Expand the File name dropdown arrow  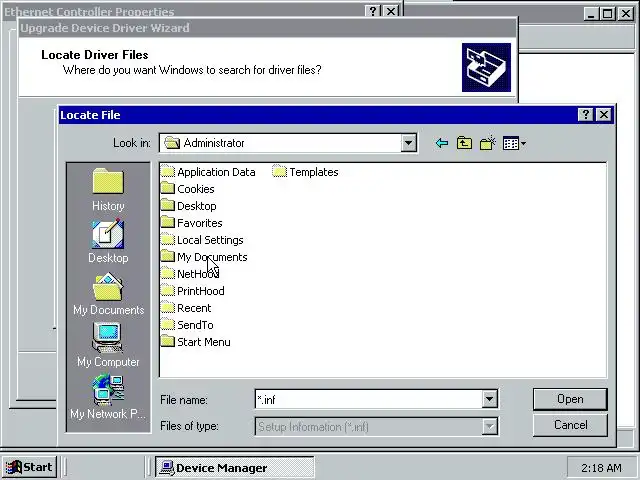coord(489,399)
